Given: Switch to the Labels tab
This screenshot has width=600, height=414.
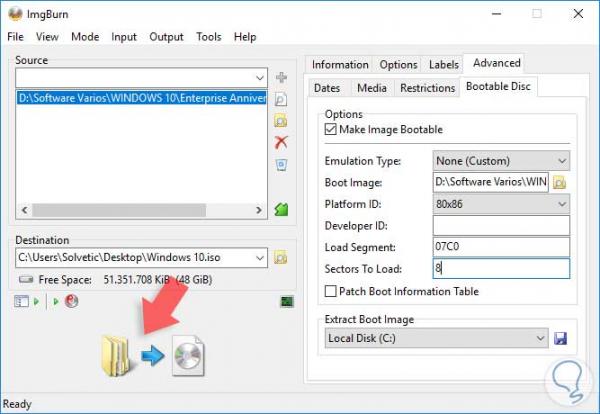Looking at the screenshot, I should tap(443, 65).
